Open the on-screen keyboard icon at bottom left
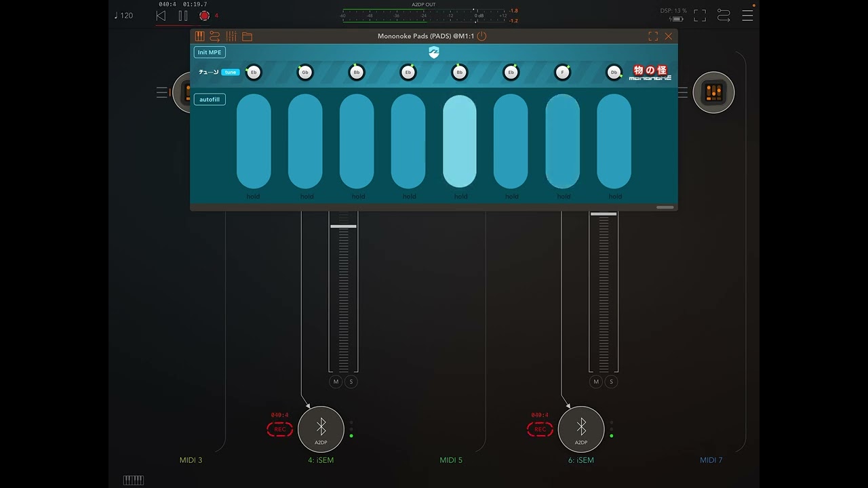The width and height of the screenshot is (868, 488). [x=134, y=481]
